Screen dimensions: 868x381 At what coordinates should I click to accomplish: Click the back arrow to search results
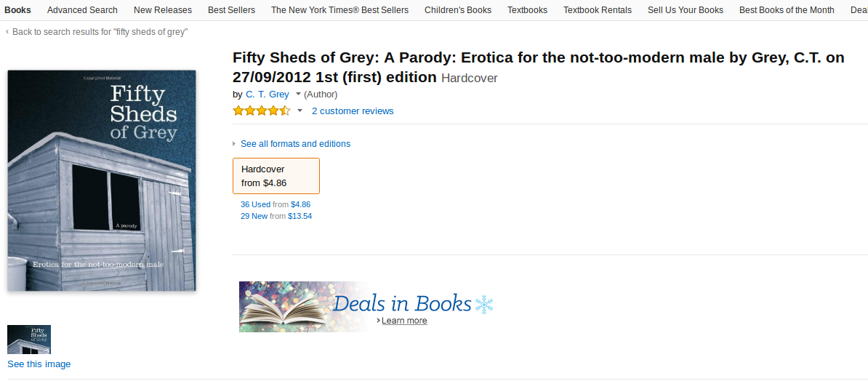(x=7, y=32)
